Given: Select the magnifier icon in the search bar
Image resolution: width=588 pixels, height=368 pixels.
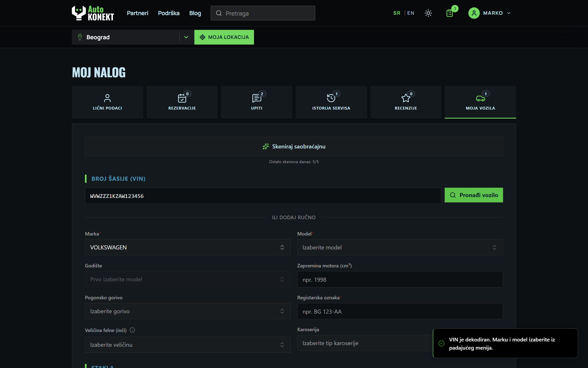Looking at the screenshot, I should [x=219, y=13].
